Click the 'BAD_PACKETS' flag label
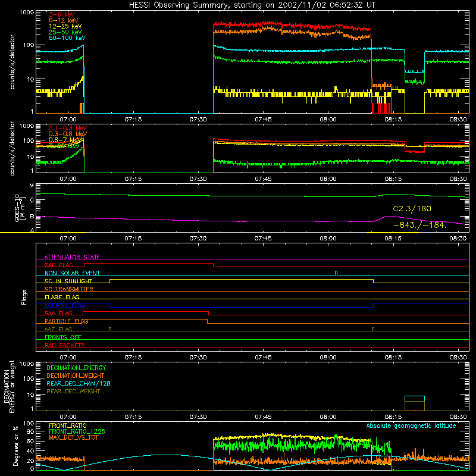The image size is (476, 476). (x=65, y=345)
